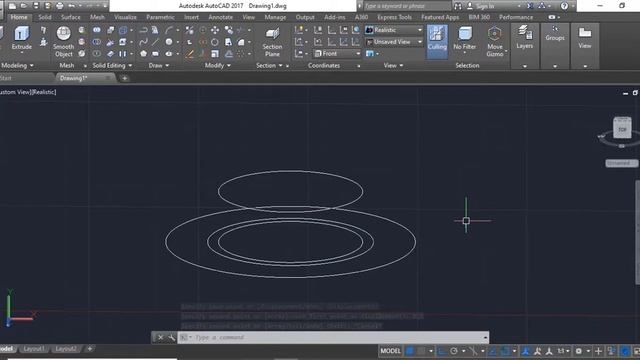The height and width of the screenshot is (360, 640).
Task: Click the Solid Subtract icon
Action: [x=97, y=42]
